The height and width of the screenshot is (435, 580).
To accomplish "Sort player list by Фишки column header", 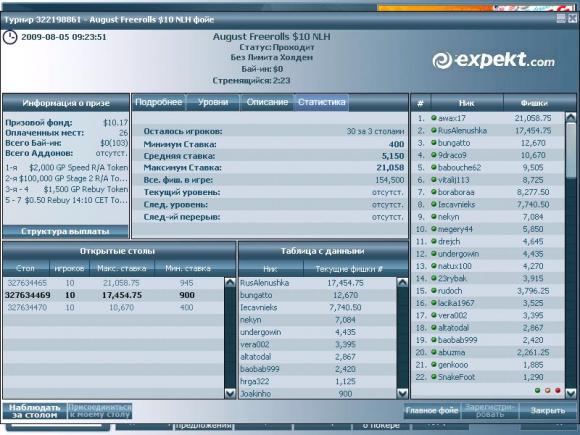I will 534,103.
